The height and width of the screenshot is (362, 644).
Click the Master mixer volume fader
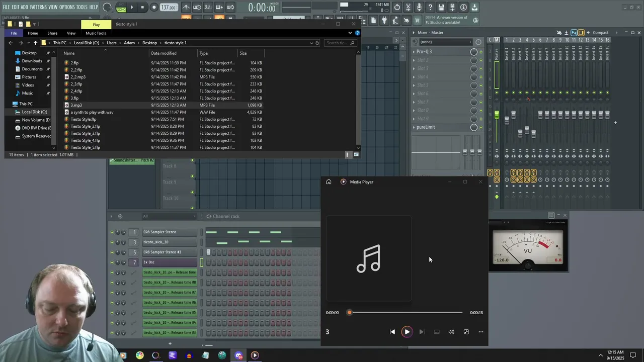pos(497,116)
